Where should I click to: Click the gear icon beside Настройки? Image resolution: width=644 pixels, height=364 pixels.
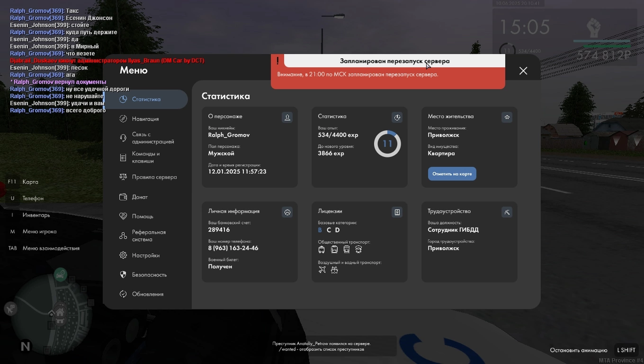pos(123,255)
